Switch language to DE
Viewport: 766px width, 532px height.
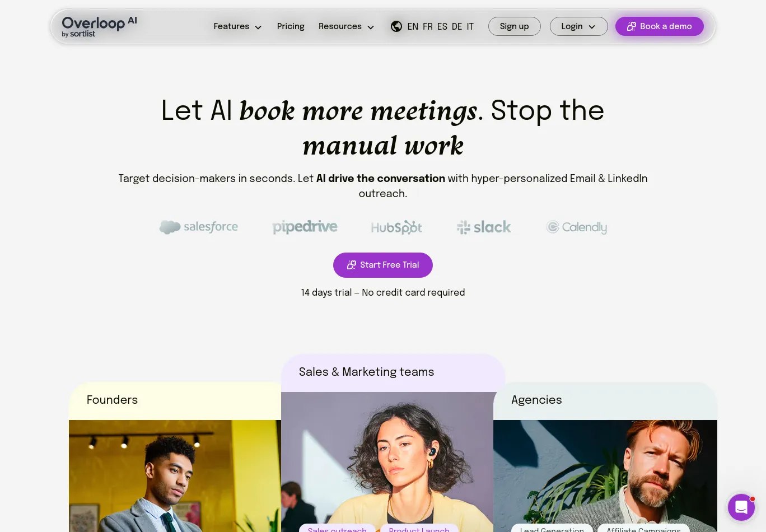(457, 26)
